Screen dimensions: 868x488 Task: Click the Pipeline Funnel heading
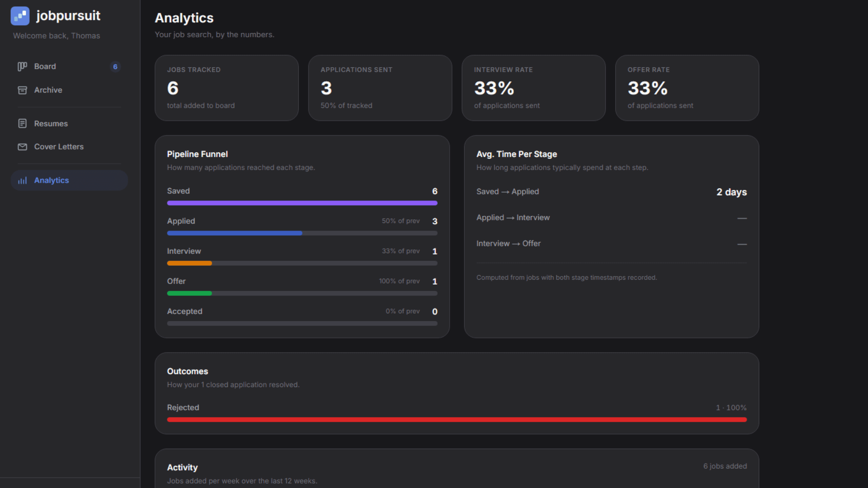[x=197, y=154]
